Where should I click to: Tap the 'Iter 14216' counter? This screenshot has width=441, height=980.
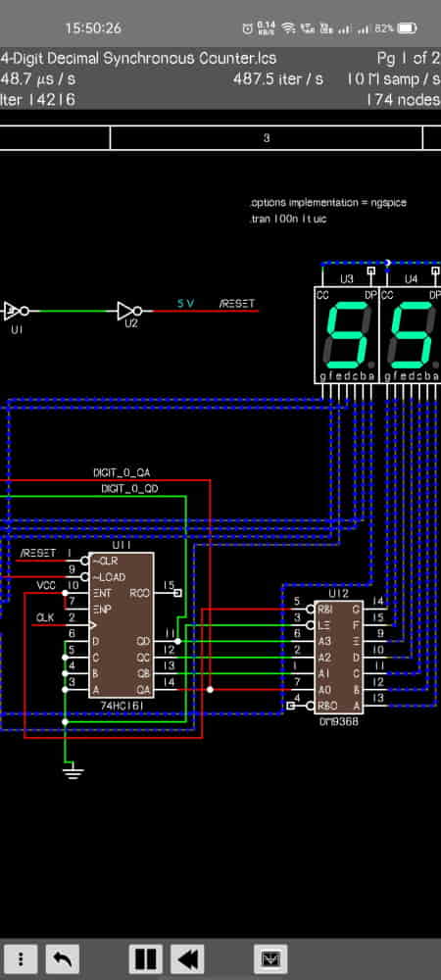(x=38, y=100)
